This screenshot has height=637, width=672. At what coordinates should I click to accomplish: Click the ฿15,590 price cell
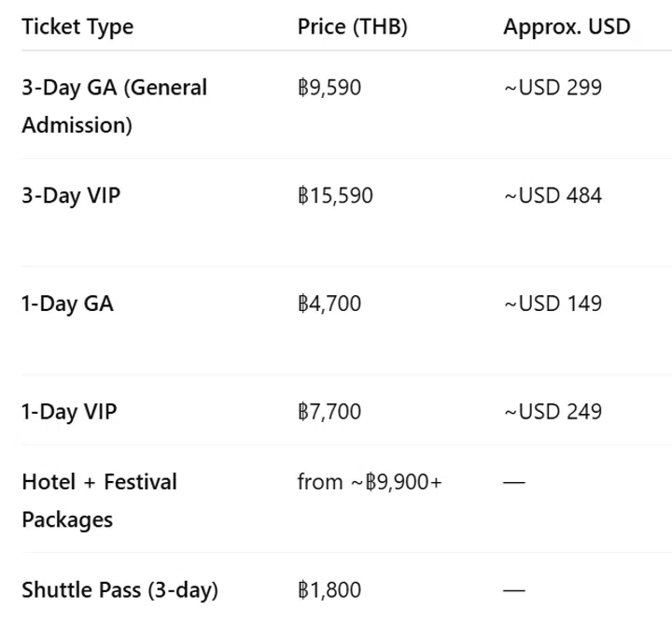coord(335,196)
